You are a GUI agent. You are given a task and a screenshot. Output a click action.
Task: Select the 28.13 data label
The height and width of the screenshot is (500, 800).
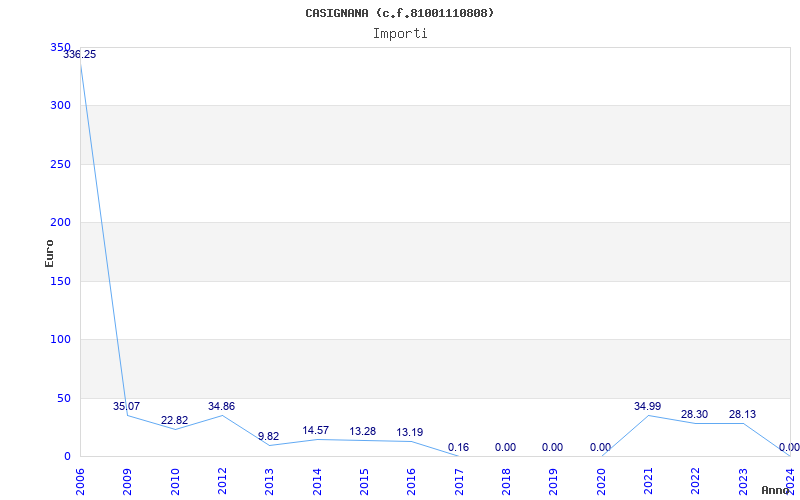pos(742,414)
